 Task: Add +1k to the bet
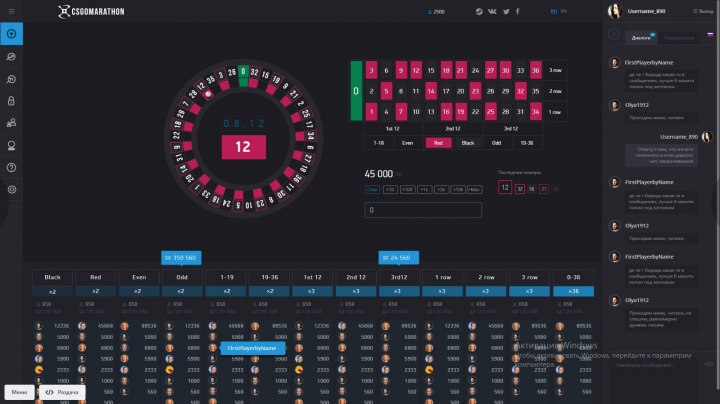(424, 189)
